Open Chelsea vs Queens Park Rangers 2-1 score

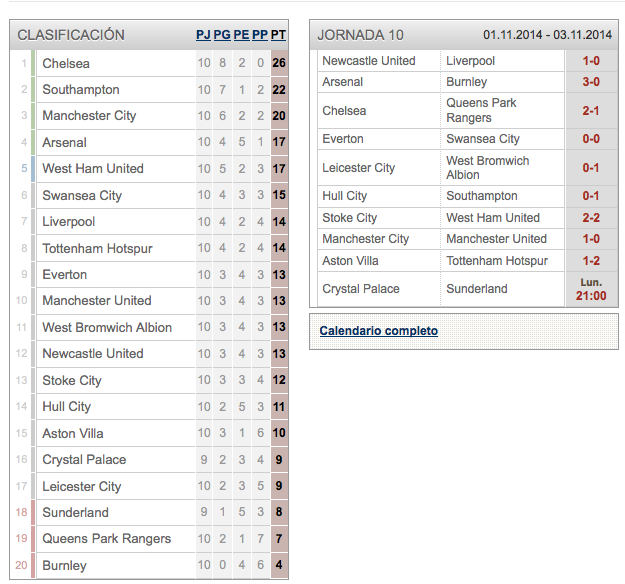point(591,110)
